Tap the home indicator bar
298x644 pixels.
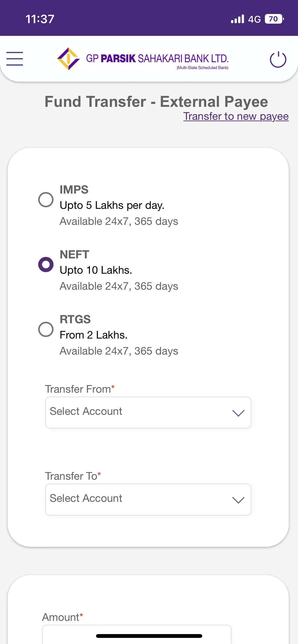point(149,636)
